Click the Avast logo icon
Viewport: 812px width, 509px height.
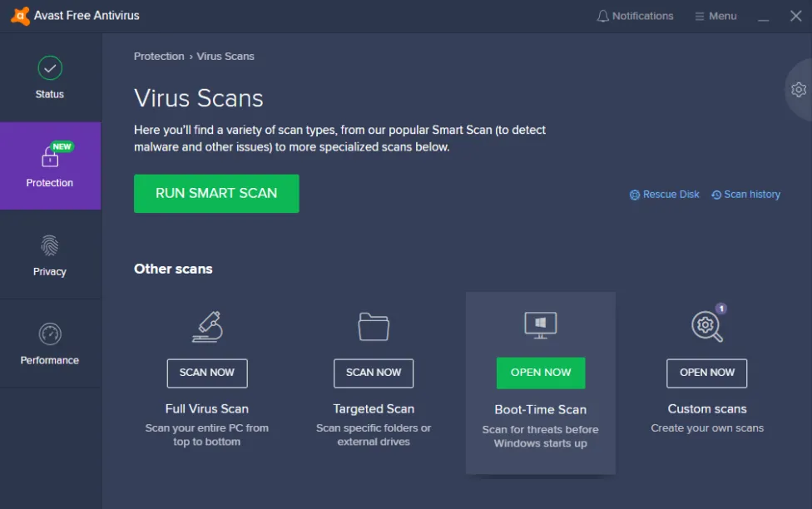click(x=20, y=16)
